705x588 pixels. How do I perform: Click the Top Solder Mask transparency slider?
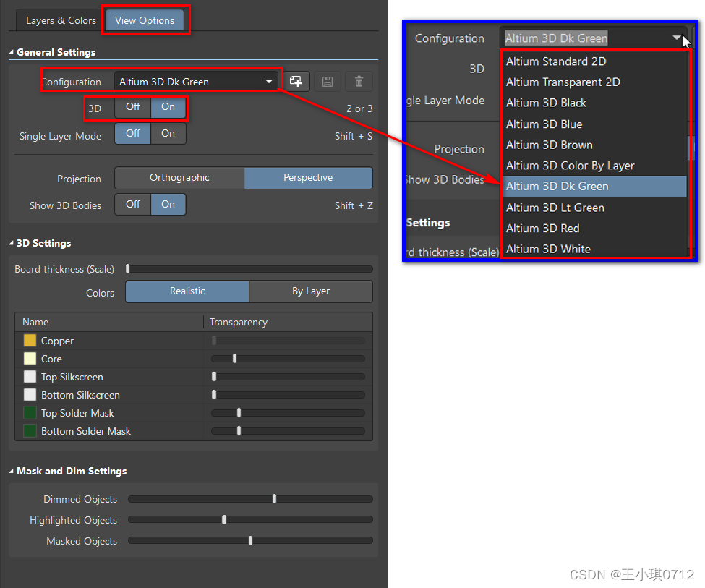click(x=288, y=412)
